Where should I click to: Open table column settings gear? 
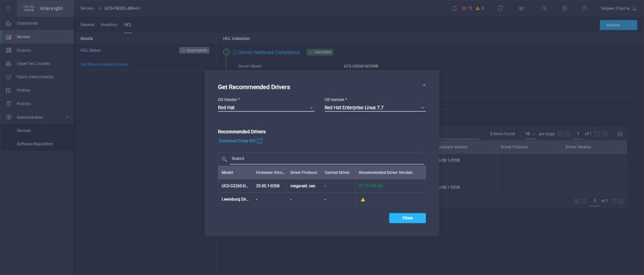(x=620, y=134)
